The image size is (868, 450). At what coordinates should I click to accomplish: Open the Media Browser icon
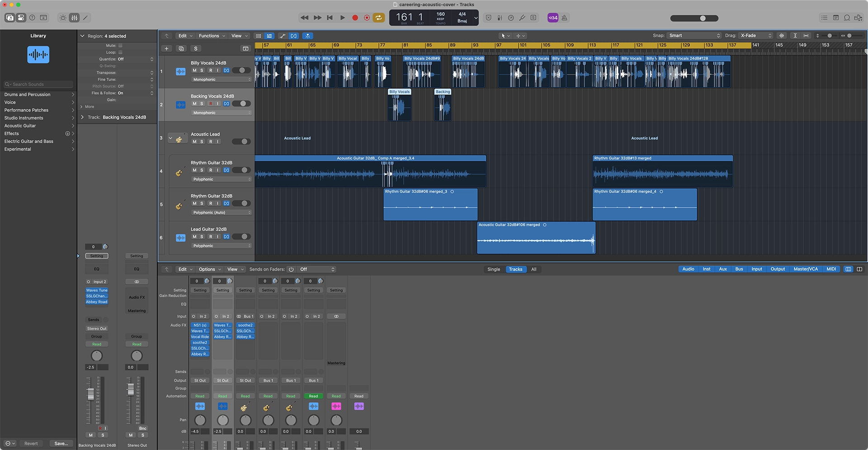click(x=858, y=18)
